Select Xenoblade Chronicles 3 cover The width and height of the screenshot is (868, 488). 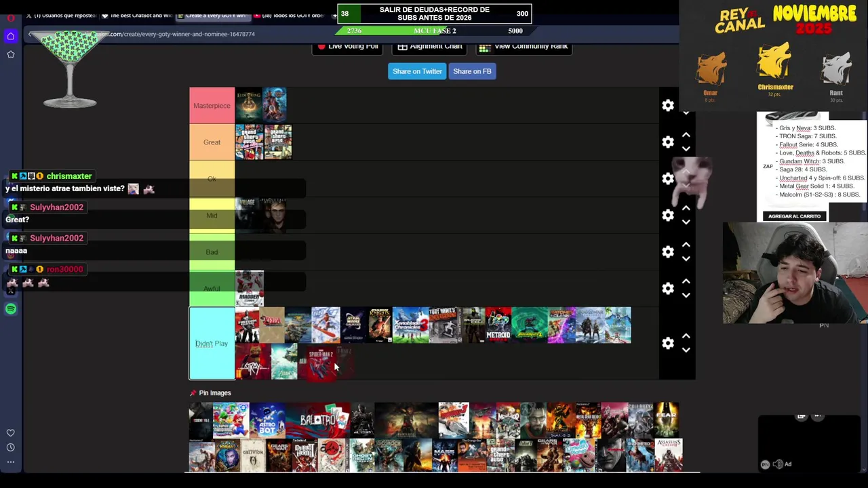click(411, 325)
